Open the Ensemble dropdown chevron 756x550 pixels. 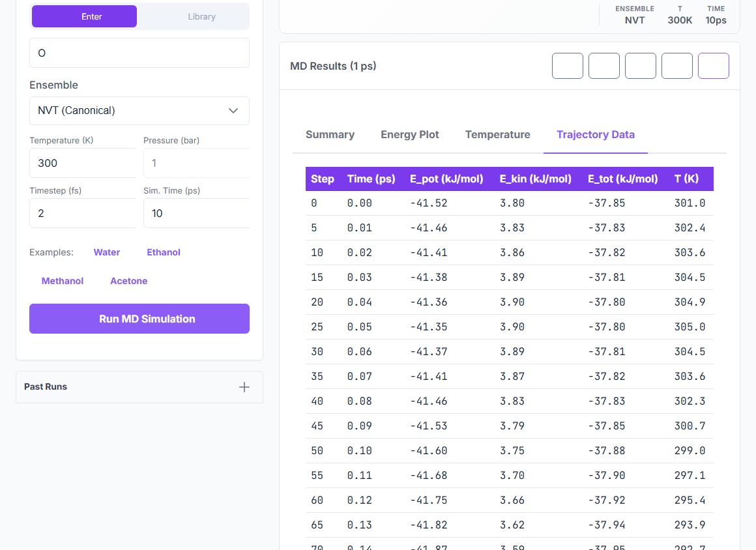(233, 111)
